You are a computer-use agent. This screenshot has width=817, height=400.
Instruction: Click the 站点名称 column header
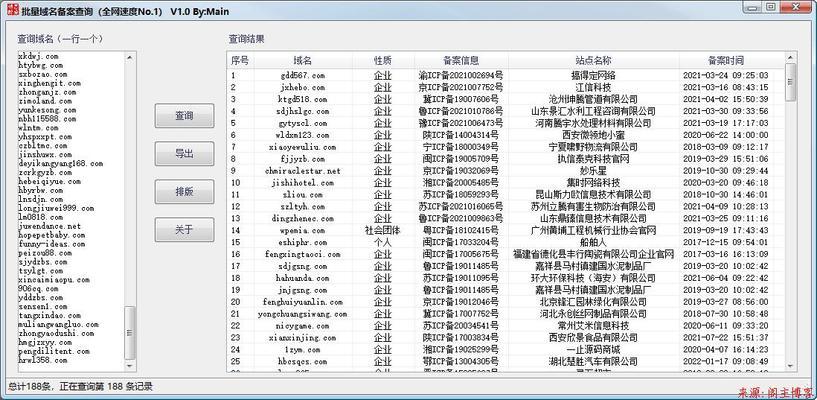point(593,60)
